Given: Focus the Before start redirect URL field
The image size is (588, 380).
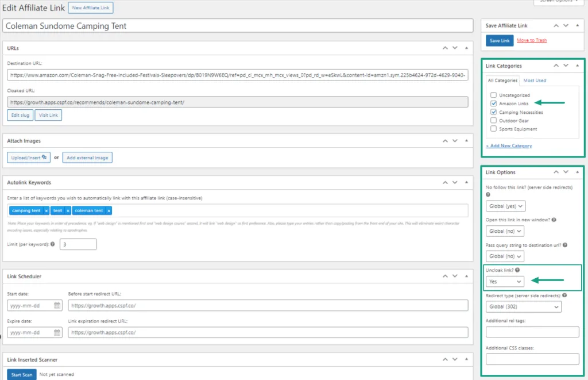Looking at the screenshot, I should (x=268, y=306).
